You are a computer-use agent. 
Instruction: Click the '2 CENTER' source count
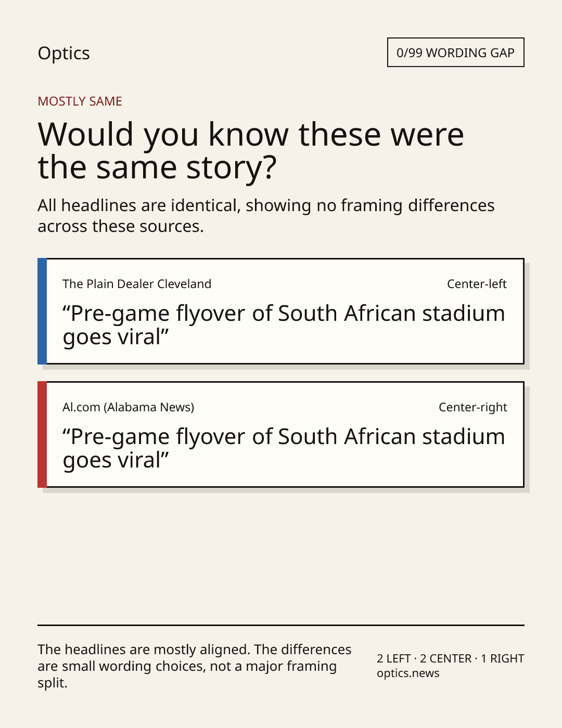445,659
